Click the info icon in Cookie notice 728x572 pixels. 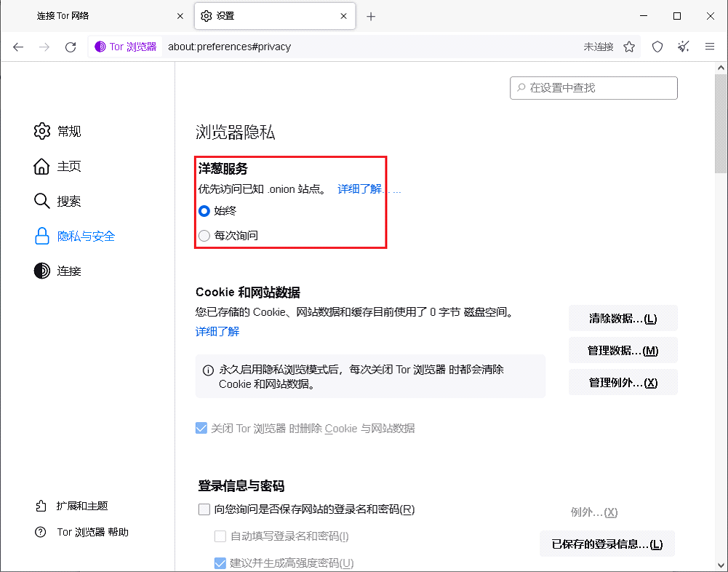(208, 370)
